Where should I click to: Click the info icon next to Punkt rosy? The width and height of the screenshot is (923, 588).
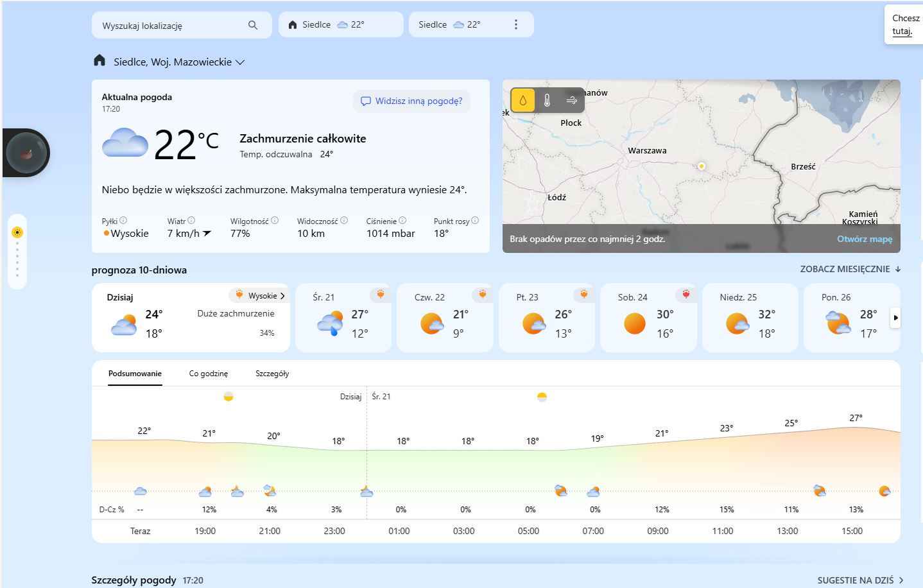tap(475, 220)
